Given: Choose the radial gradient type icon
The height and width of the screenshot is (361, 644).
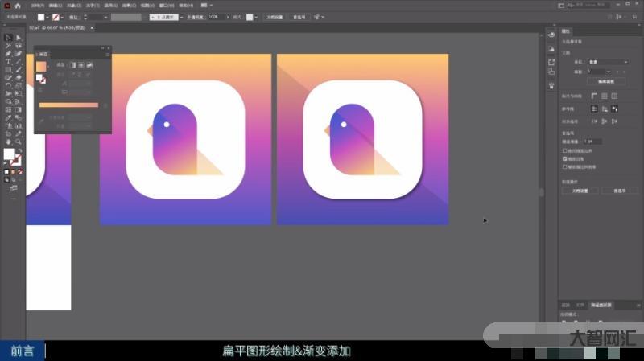Looking at the screenshot, I should pos(80,65).
